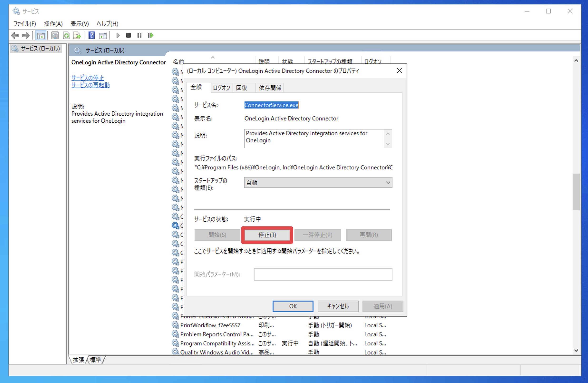Select the 拡張 tab at the bottom

coord(78,360)
